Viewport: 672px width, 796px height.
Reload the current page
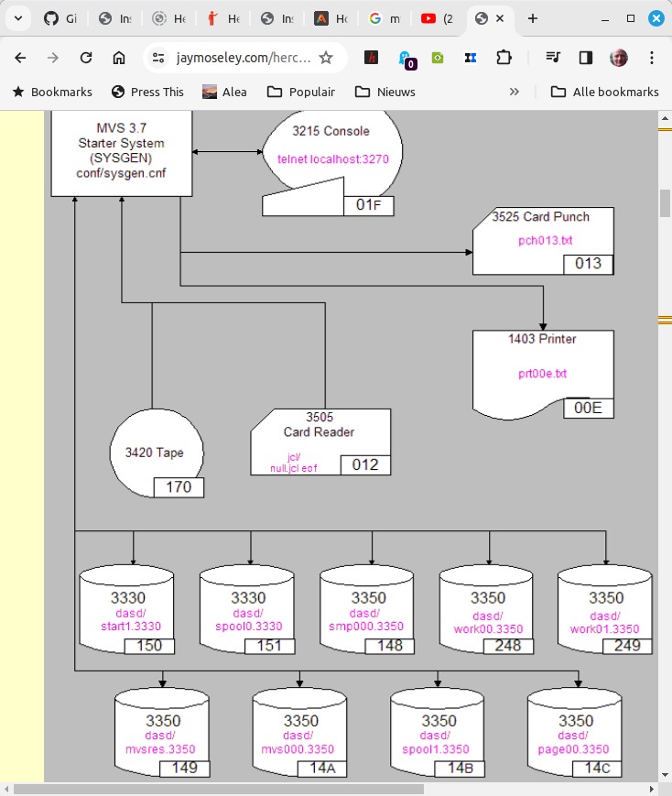(x=86, y=58)
